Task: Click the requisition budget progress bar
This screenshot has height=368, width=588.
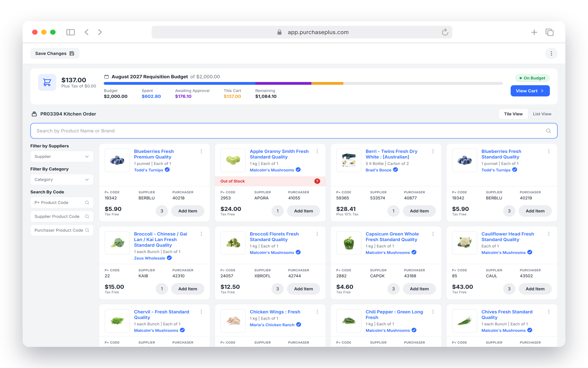Action: [x=303, y=83]
